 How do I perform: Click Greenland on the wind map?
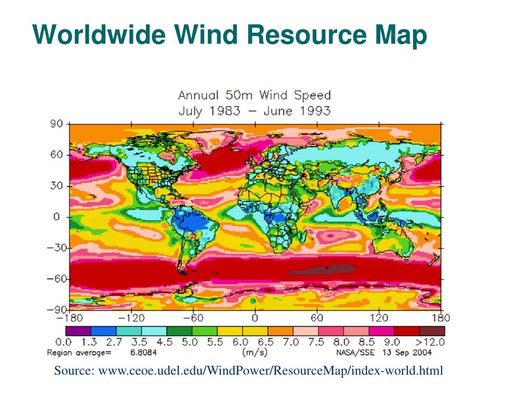(216, 141)
